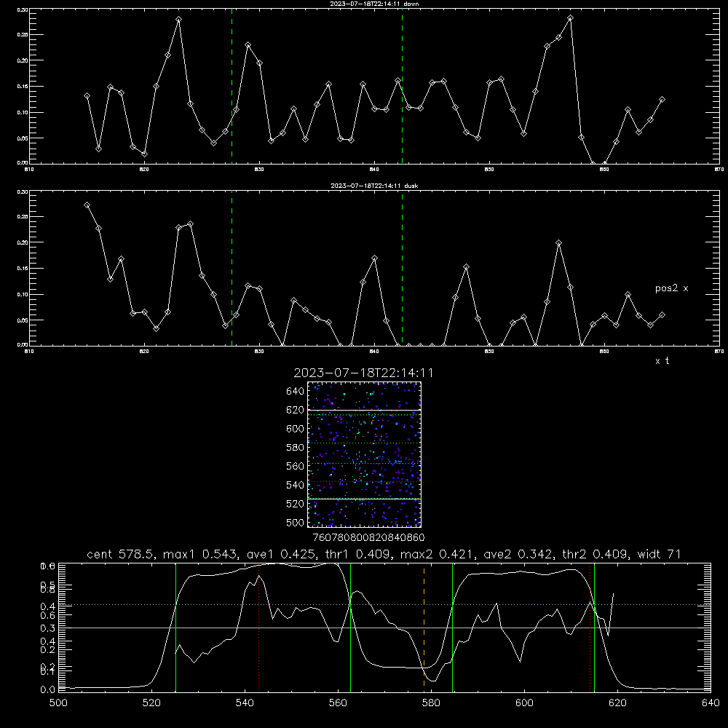Click the 560 tick label on bottom plot x-axis

(x=338, y=703)
